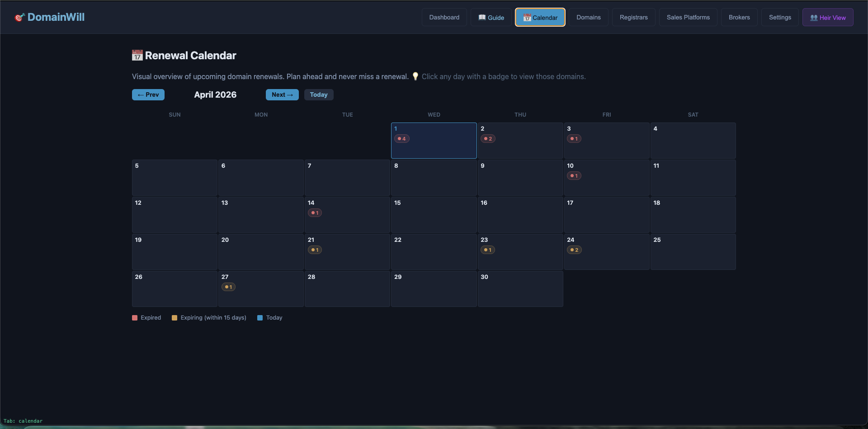This screenshot has width=868, height=429.
Task: Open the expiring badge on April 24
Action: click(x=574, y=250)
